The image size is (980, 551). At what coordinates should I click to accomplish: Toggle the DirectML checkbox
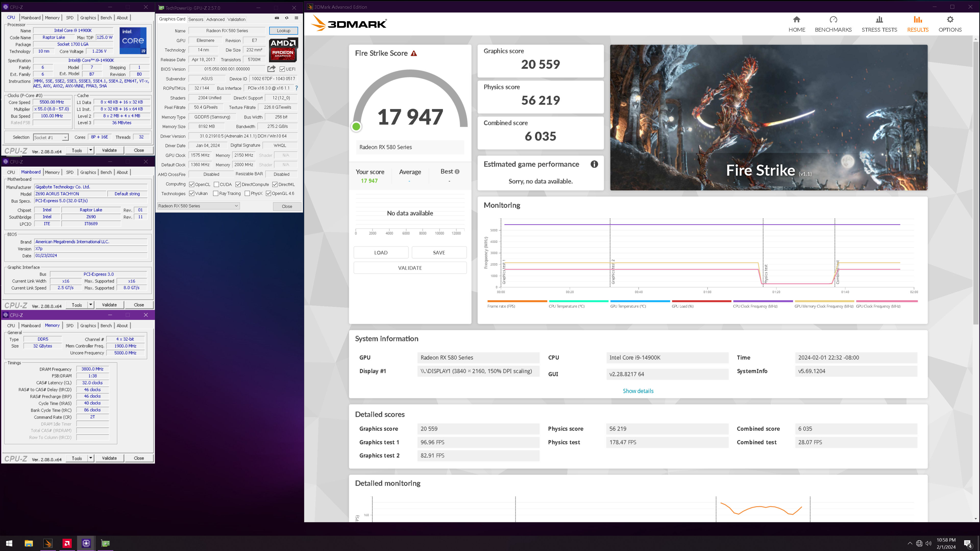point(275,184)
